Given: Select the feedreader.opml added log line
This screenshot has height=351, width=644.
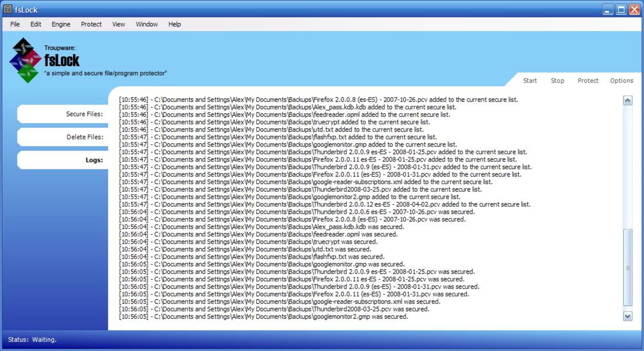Looking at the screenshot, I should point(285,115).
